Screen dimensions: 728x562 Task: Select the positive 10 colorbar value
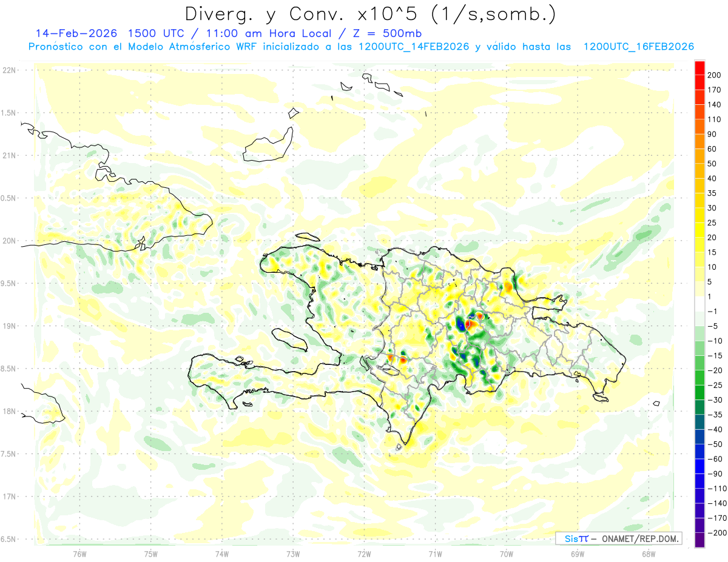[712, 267]
